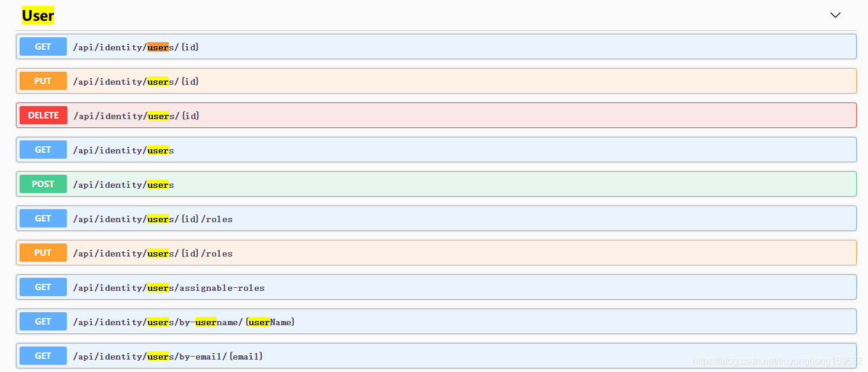Click the User section heading
Image resolution: width=868 pixels, height=372 pixels.
tap(38, 15)
